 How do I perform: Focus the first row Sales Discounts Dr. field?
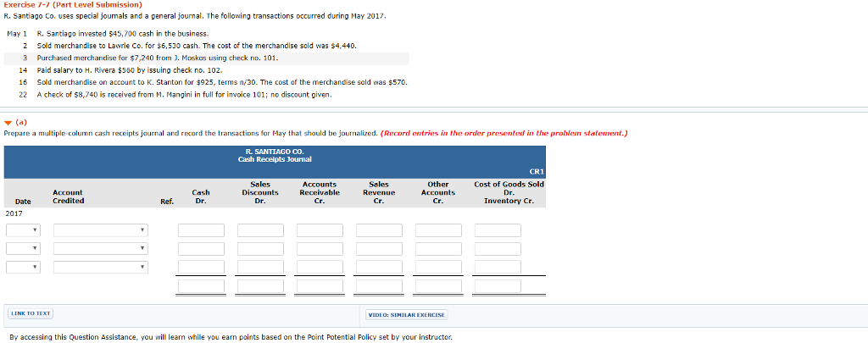tap(260, 230)
